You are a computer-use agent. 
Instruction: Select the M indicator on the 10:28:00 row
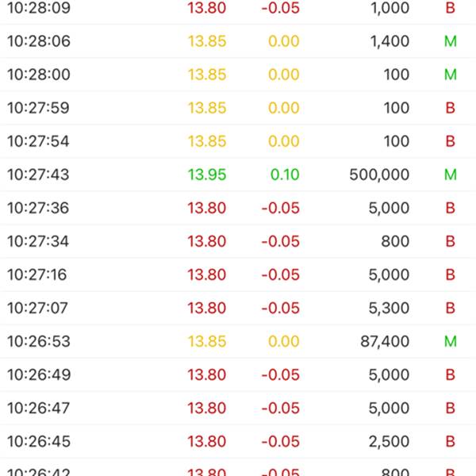point(450,75)
